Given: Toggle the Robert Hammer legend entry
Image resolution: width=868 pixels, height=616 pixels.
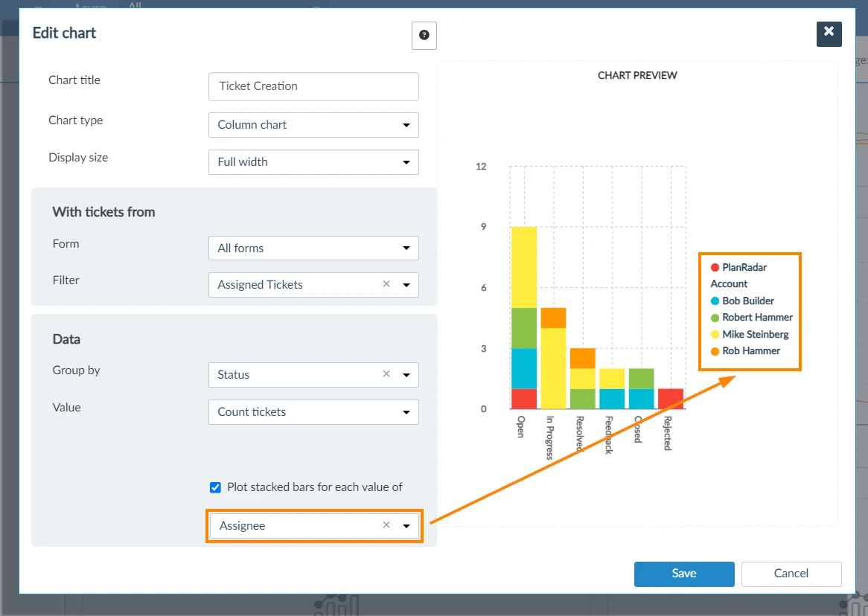Looking at the screenshot, I should tap(752, 318).
